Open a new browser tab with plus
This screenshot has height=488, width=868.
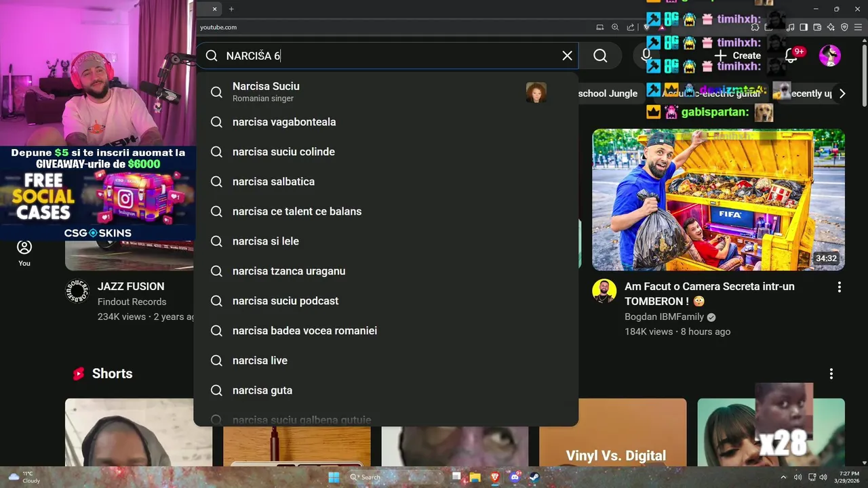pyautogui.click(x=231, y=9)
